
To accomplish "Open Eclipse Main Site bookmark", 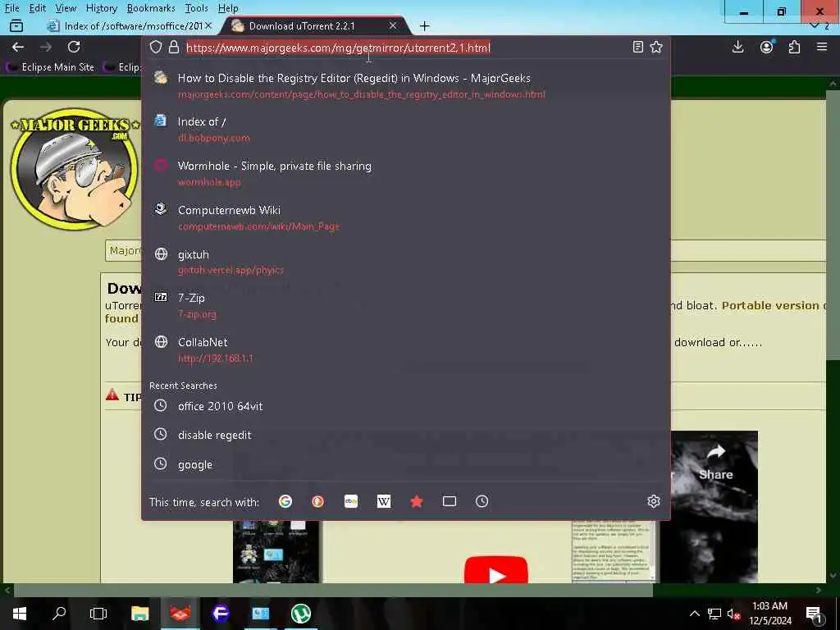I will click(x=51, y=67).
